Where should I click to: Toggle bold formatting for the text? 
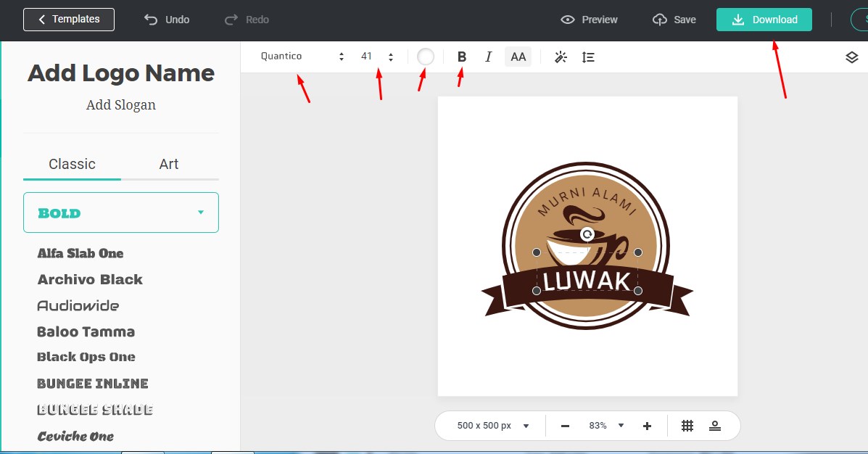coord(461,56)
